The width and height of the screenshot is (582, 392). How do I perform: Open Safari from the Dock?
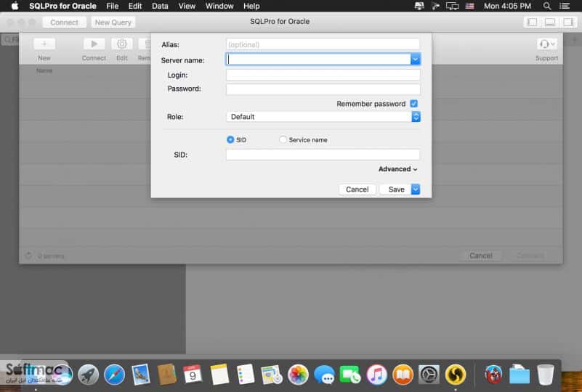tap(114, 375)
